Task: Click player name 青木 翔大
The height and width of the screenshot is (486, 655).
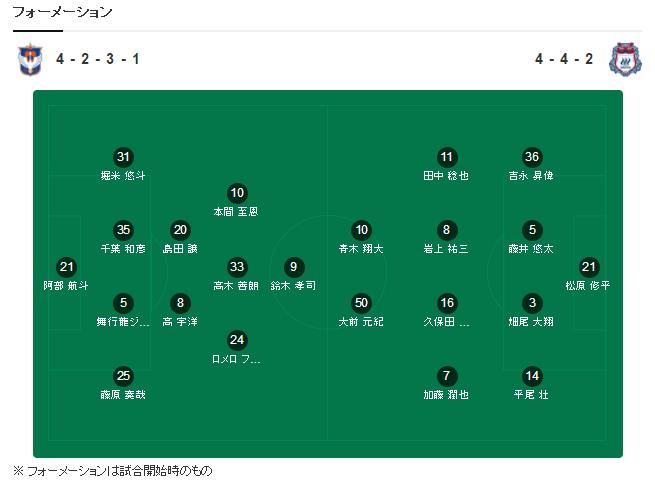Action: click(x=362, y=248)
